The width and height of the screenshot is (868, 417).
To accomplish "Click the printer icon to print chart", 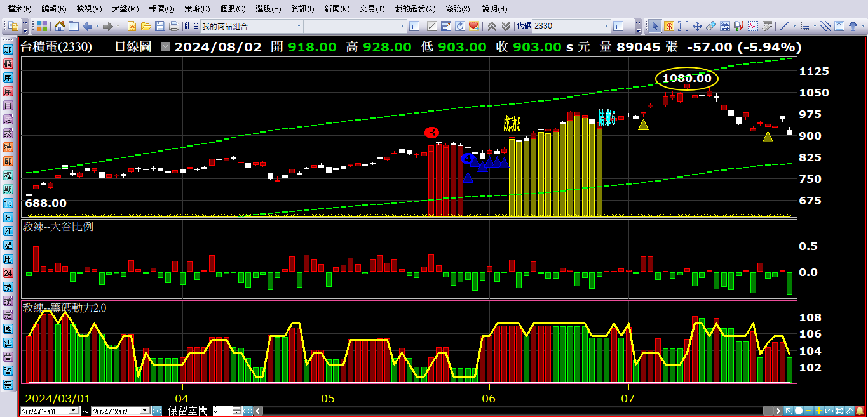I will tap(173, 26).
